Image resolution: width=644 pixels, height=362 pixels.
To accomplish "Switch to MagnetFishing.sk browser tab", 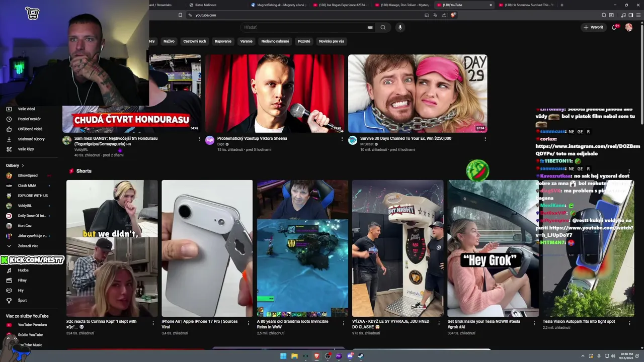I will point(278,5).
